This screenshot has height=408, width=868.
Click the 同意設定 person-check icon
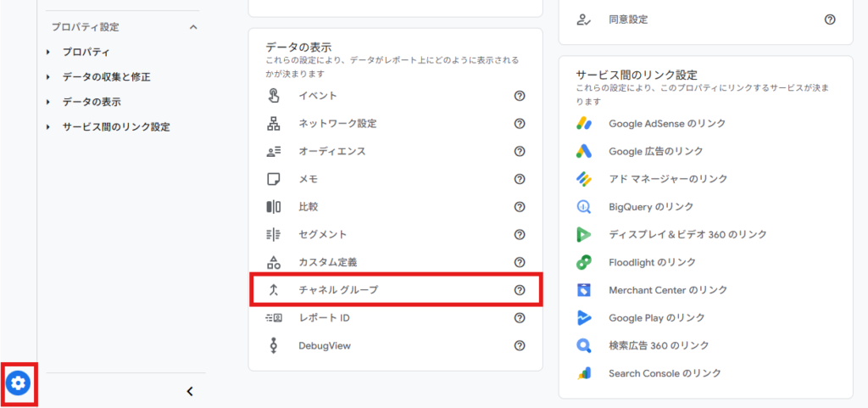tap(583, 20)
